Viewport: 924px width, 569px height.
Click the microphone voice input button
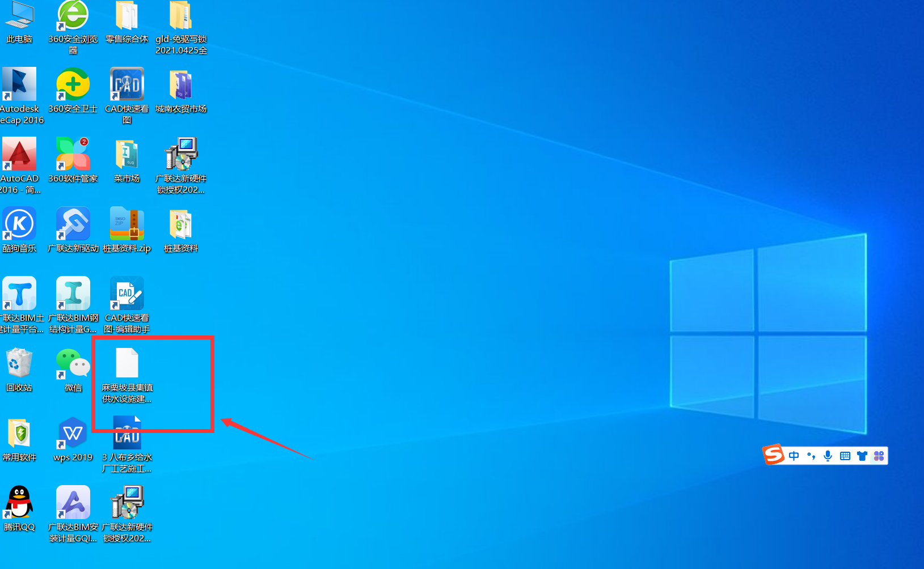(x=828, y=456)
